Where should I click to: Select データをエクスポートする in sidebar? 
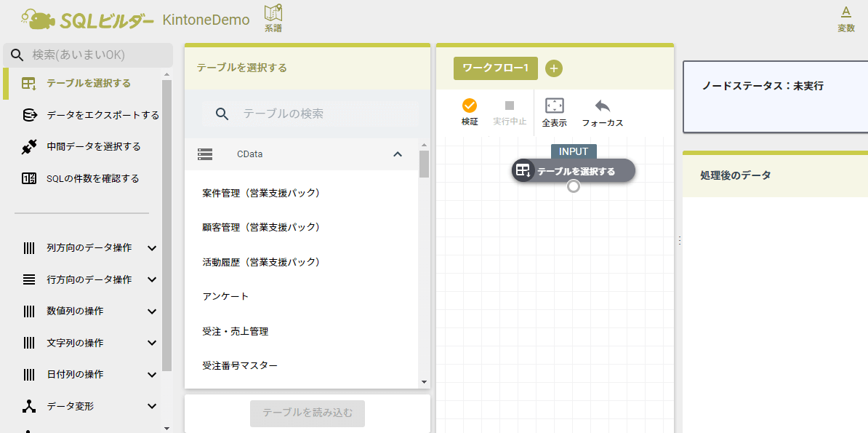[83, 115]
